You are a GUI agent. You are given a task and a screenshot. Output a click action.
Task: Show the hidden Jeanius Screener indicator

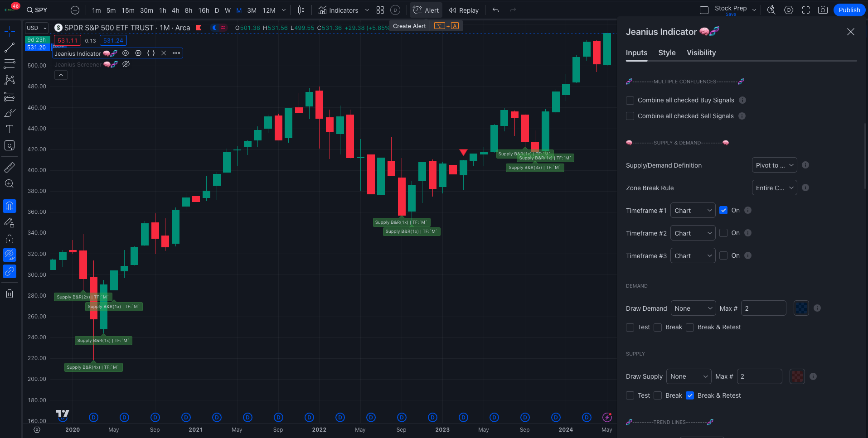126,64
